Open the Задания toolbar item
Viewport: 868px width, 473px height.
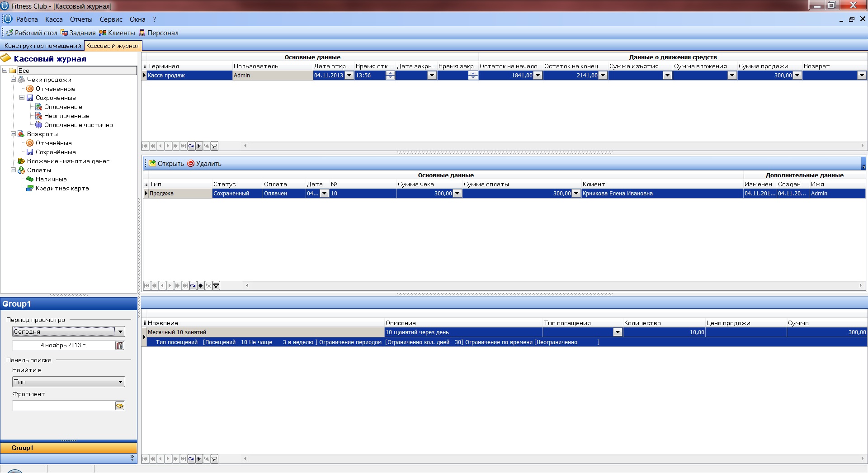click(78, 33)
